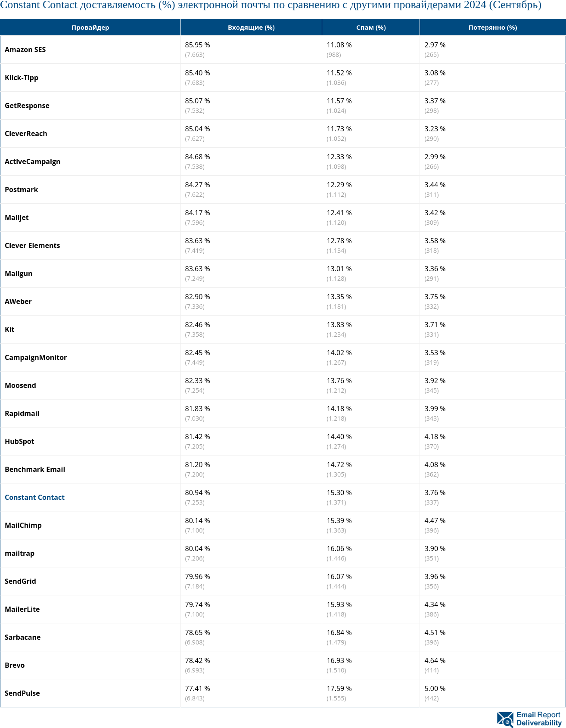Click the Входящие (%) column header

tap(251, 28)
